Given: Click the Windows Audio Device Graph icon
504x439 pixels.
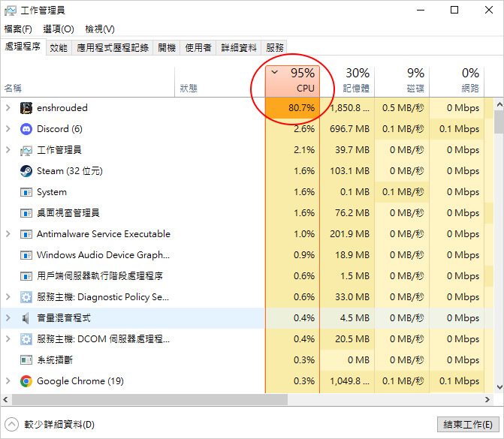Looking at the screenshot, I should click(x=26, y=255).
